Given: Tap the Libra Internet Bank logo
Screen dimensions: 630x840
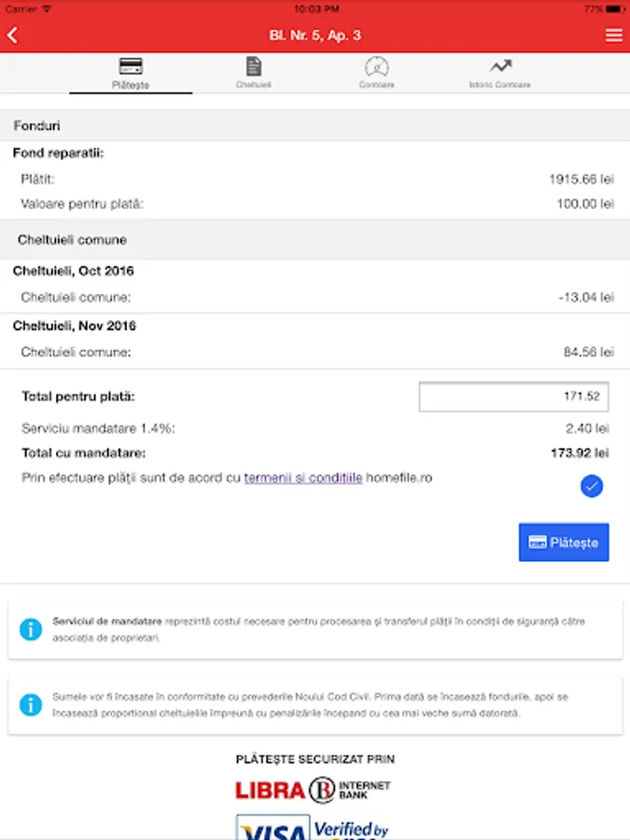Looking at the screenshot, I should 313,790.
